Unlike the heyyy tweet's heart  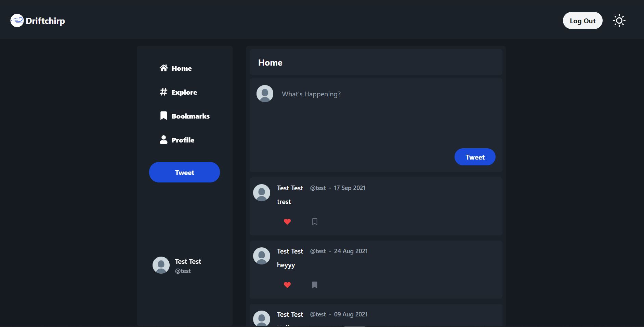tap(287, 285)
